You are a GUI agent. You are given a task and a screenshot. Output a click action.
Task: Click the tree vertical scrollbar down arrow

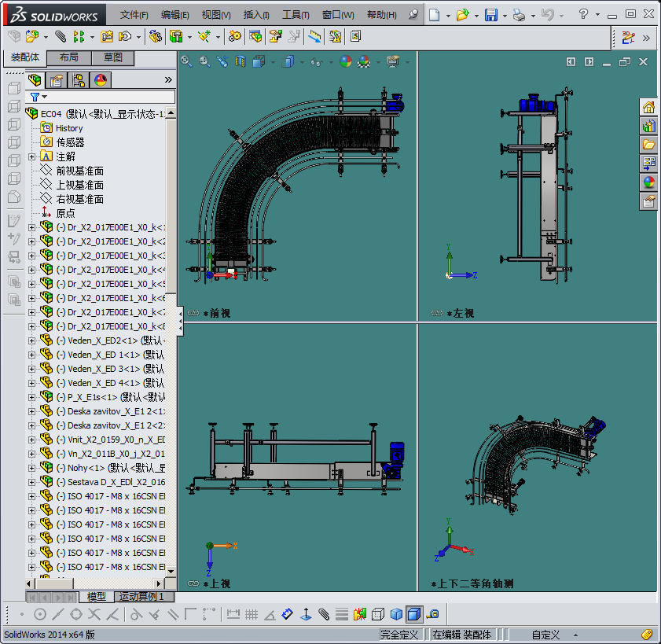pyautogui.click(x=171, y=572)
